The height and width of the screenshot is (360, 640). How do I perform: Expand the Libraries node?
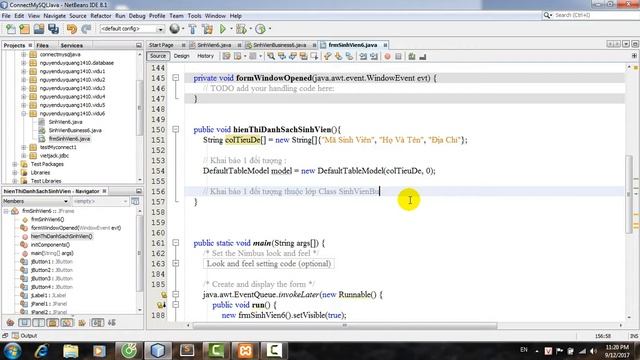click(x=15, y=173)
